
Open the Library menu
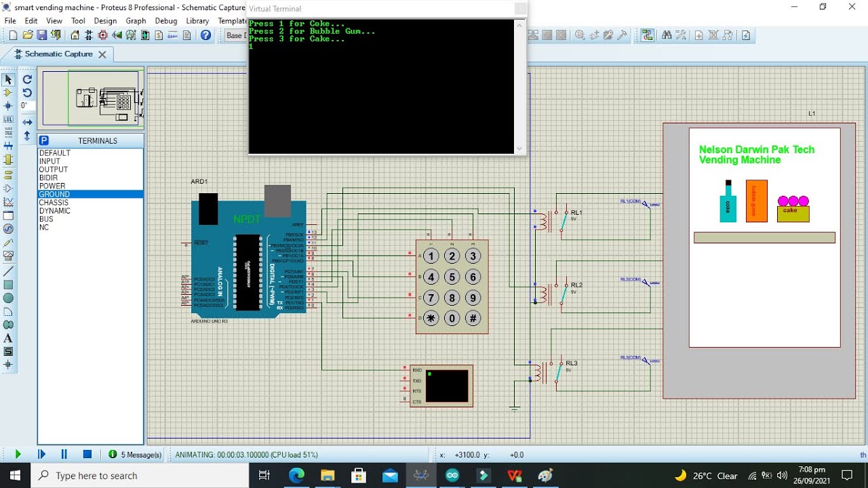point(197,21)
